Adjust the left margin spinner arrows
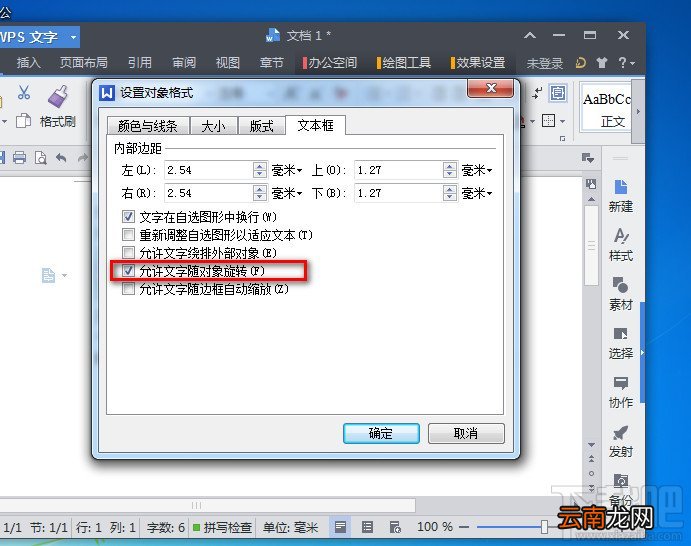The image size is (691, 546). [x=260, y=170]
